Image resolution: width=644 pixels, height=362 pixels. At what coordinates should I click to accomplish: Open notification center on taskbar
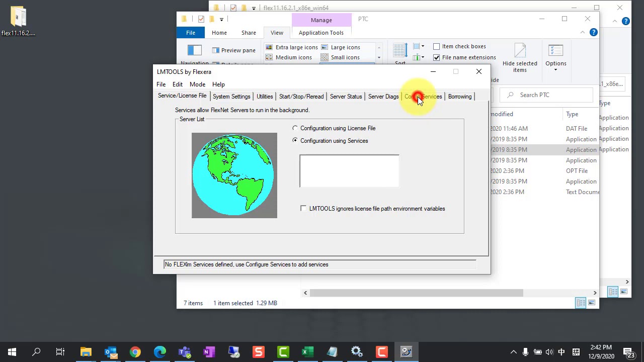[628, 352]
